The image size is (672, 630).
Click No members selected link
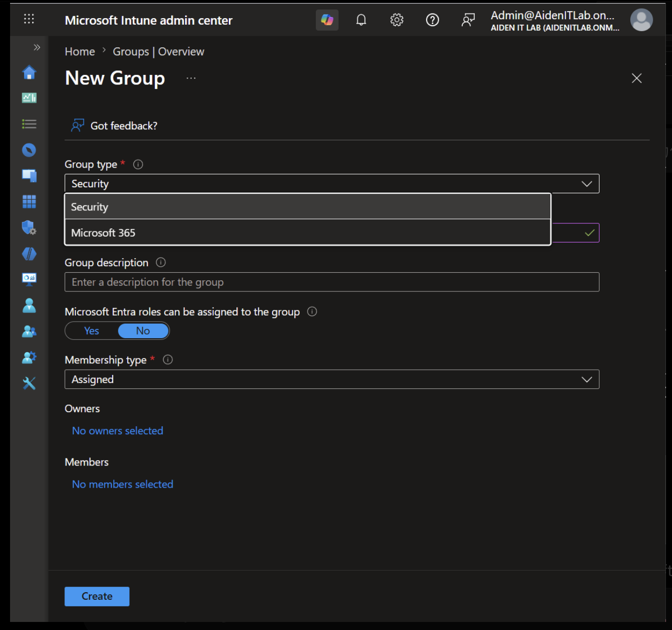coord(123,484)
